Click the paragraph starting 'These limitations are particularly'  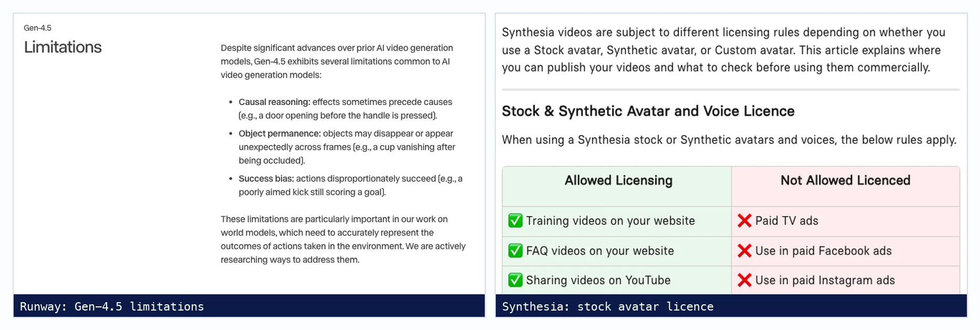343,239
